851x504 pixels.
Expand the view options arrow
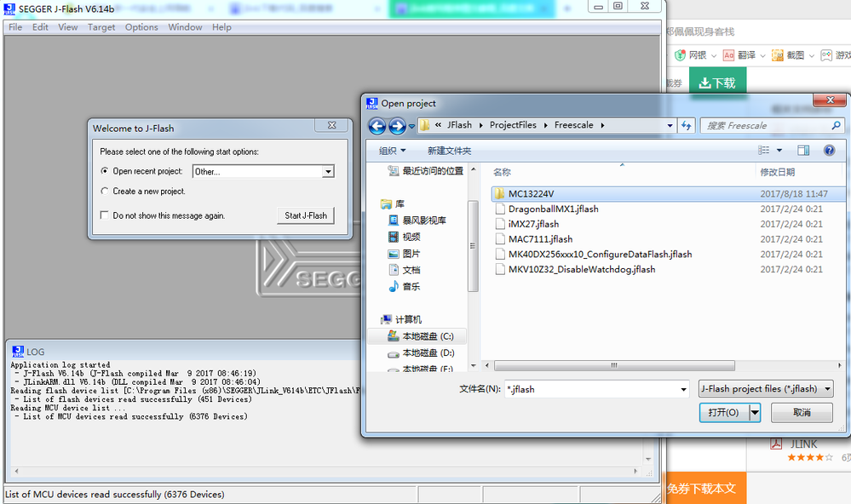point(779,151)
